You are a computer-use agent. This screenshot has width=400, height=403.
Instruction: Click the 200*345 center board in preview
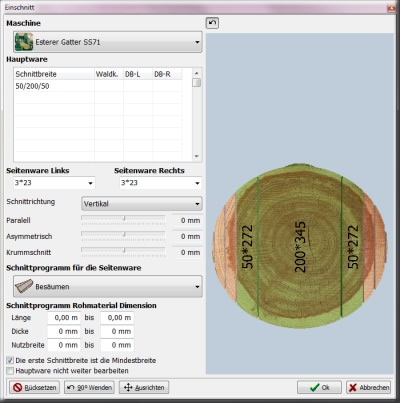[300, 247]
